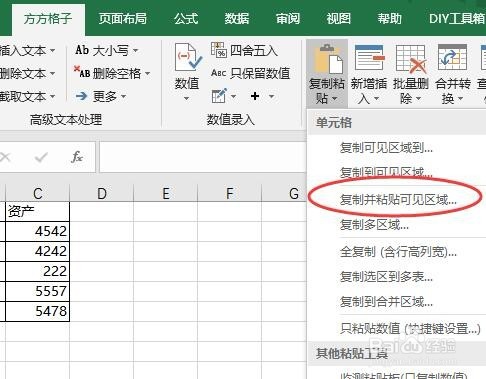Go to the 审阅 ribbon tab
This screenshot has height=379, width=486.
pos(288,19)
